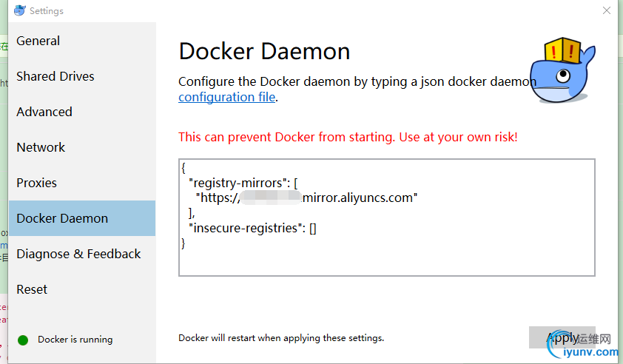Navigate to the Reset page
Screen dimensions: 623x364
tap(32, 290)
